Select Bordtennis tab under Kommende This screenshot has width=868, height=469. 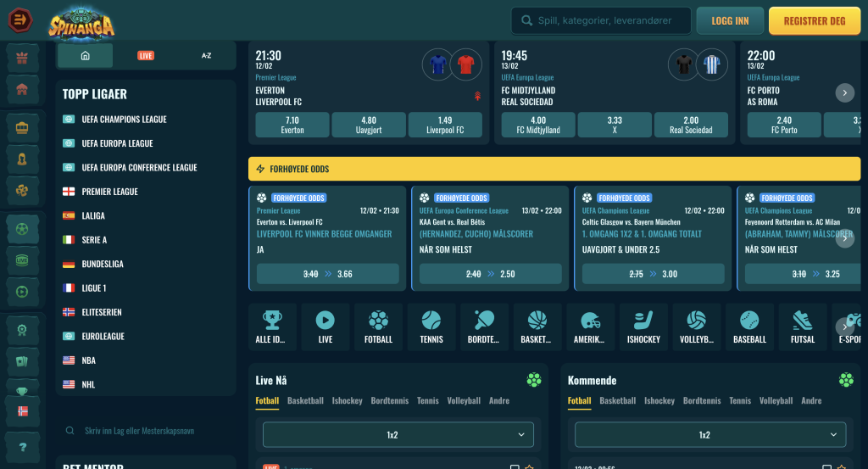pos(702,400)
